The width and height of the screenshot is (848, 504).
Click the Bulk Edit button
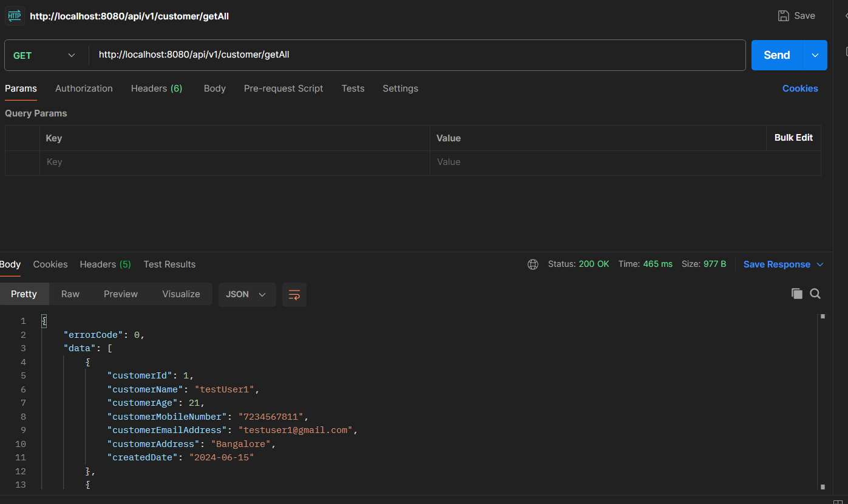pos(793,138)
